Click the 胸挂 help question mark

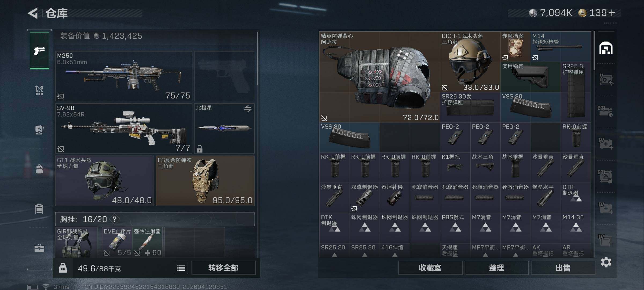115,219
